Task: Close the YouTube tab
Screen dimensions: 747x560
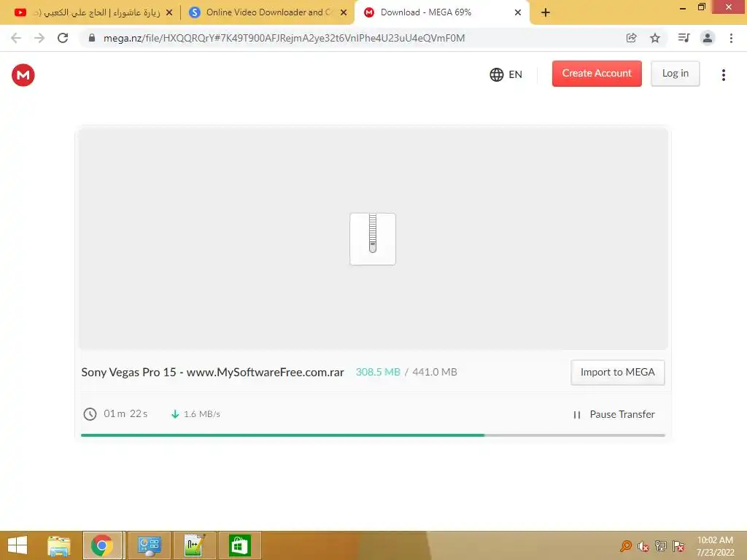Action: pos(169,12)
